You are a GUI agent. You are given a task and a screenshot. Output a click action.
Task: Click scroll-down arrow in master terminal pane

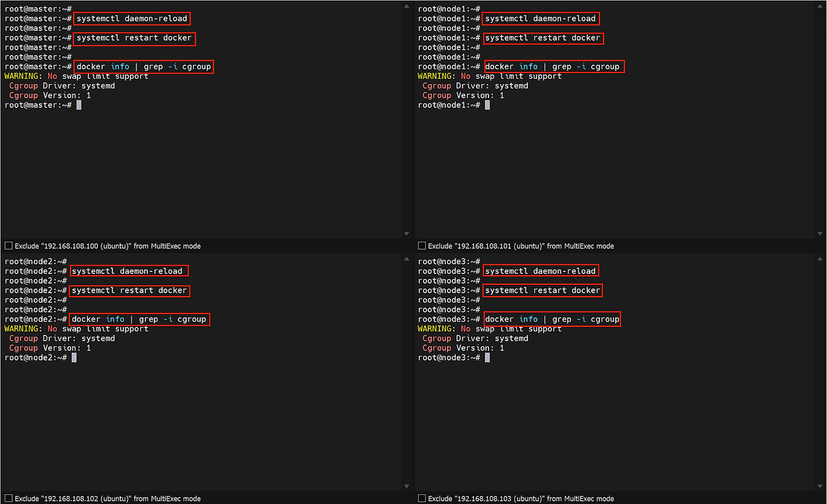406,233
